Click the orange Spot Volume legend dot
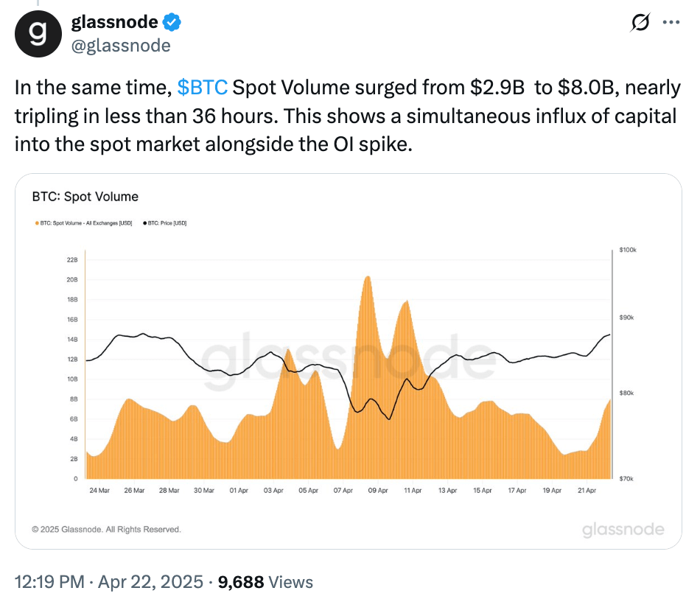 tap(36, 223)
